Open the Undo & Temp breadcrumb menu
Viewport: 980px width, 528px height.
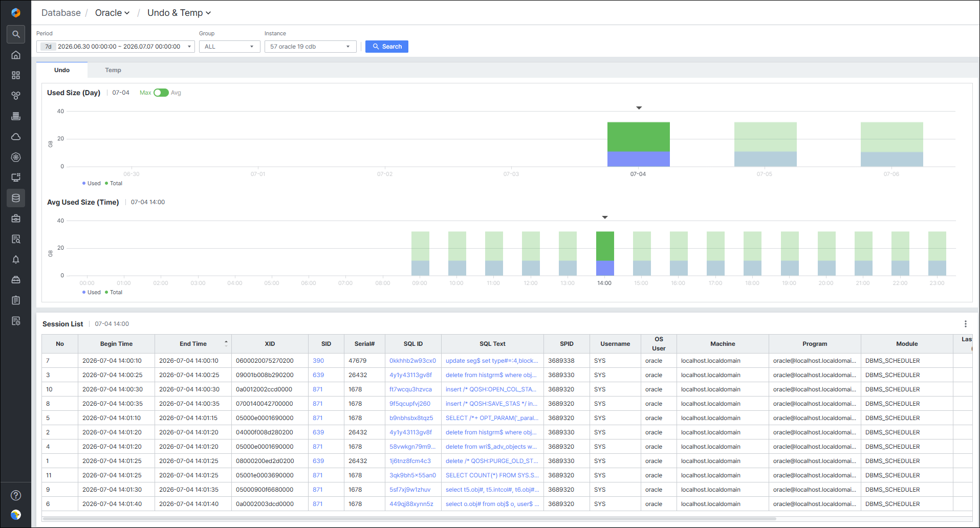pos(179,13)
